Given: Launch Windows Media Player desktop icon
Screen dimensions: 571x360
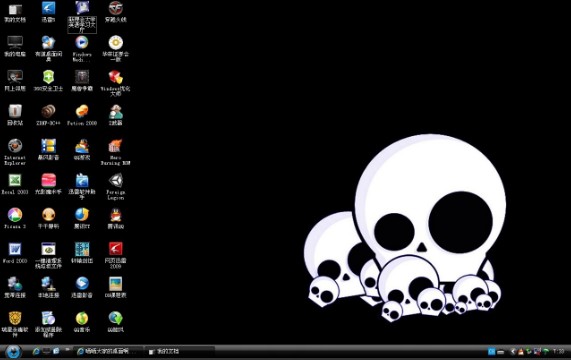Looking at the screenshot, I should click(82, 48).
